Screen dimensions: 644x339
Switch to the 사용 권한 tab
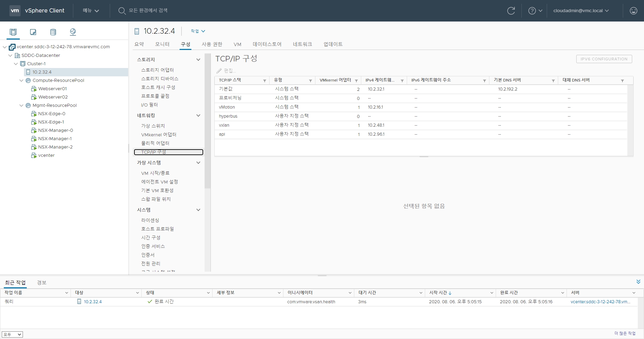click(212, 44)
